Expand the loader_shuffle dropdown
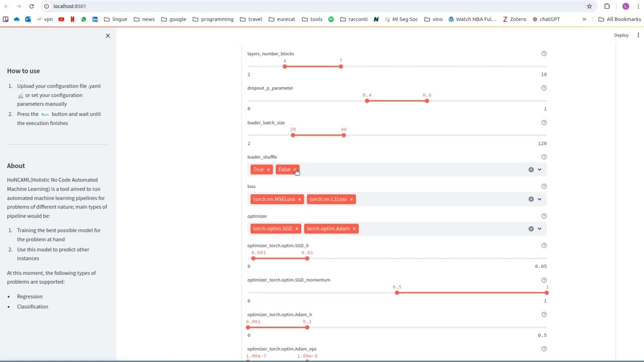644x362 pixels. tap(539, 170)
